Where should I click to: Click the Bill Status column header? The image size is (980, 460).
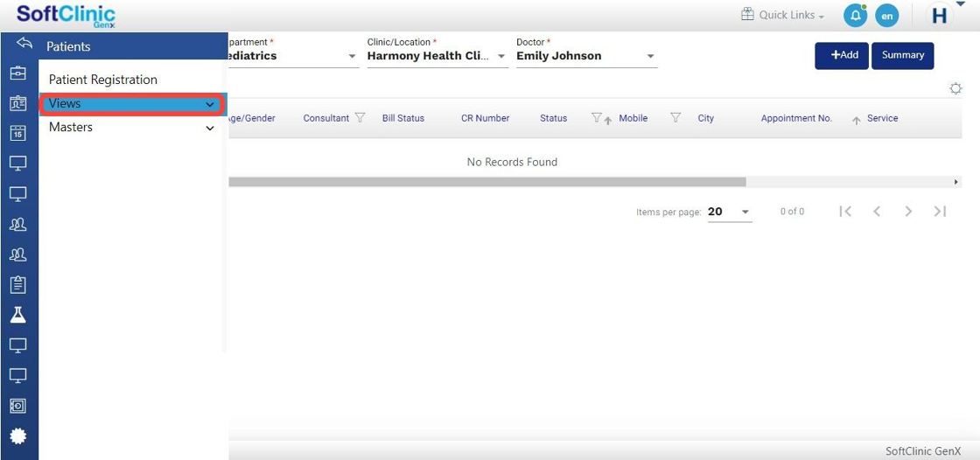(403, 118)
